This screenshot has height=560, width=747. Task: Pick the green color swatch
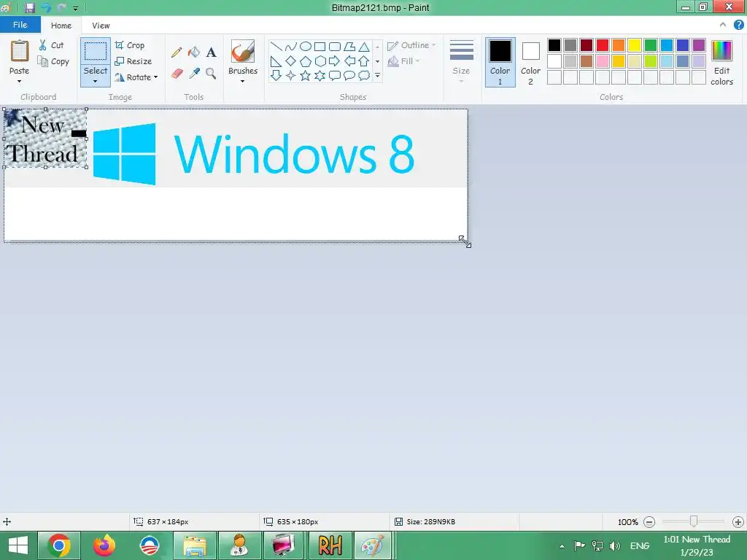pos(651,45)
